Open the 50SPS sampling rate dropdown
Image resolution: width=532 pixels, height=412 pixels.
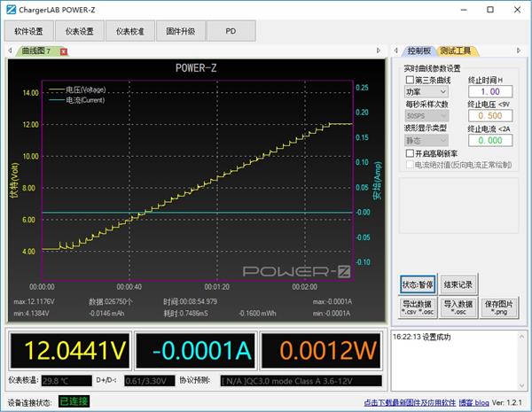pyautogui.click(x=426, y=116)
